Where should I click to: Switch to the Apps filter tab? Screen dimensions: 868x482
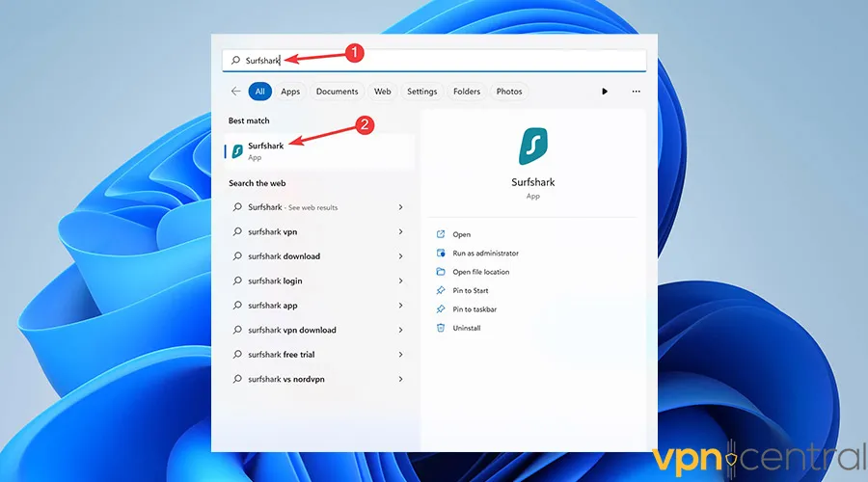(290, 92)
